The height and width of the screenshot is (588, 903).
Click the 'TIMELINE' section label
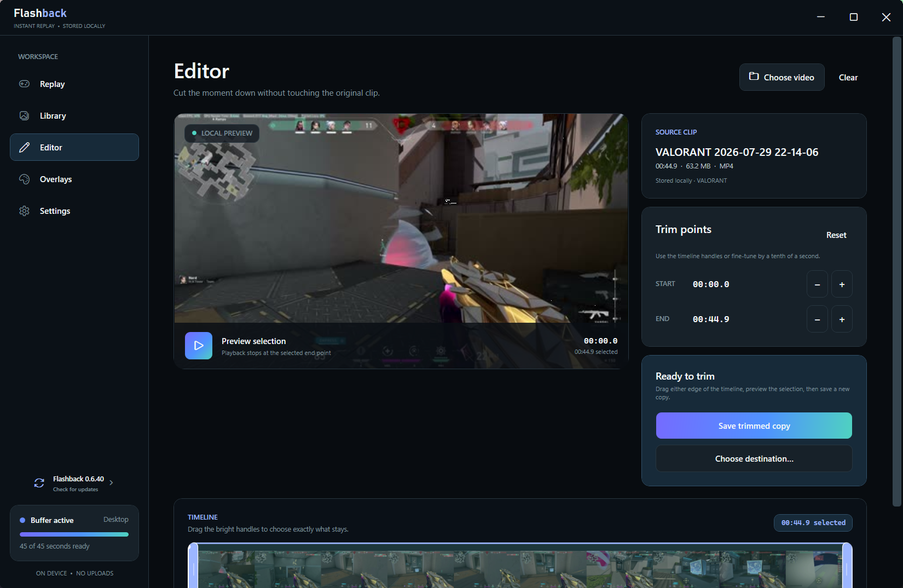[x=202, y=517]
